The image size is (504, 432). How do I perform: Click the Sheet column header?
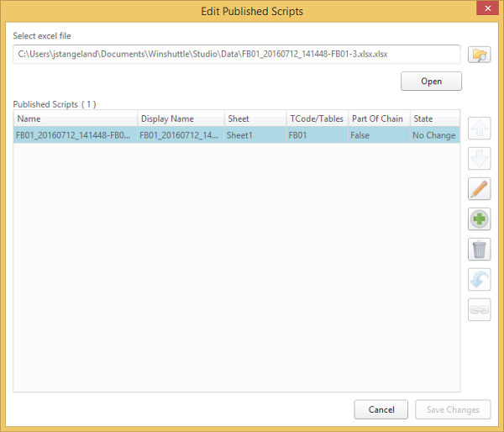pyautogui.click(x=255, y=119)
